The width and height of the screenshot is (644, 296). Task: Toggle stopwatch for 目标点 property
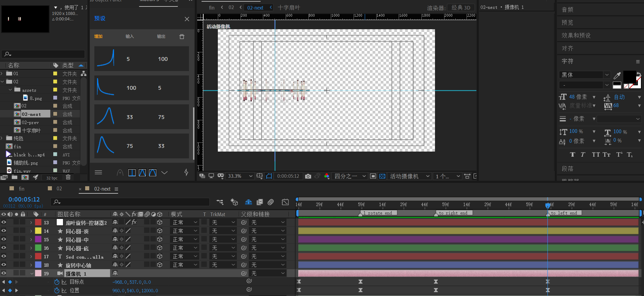tap(57, 282)
